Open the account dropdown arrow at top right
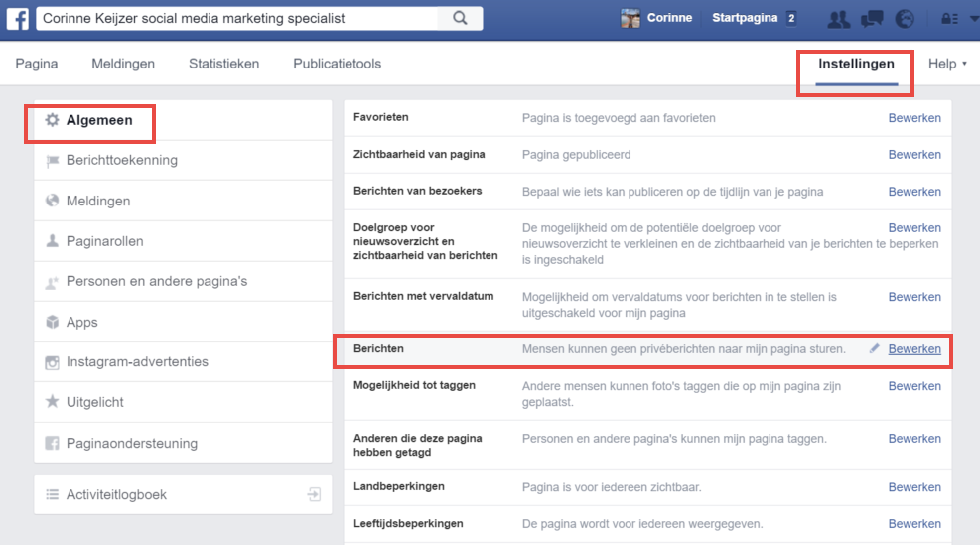This screenshot has width=980, height=545. pos(974,19)
